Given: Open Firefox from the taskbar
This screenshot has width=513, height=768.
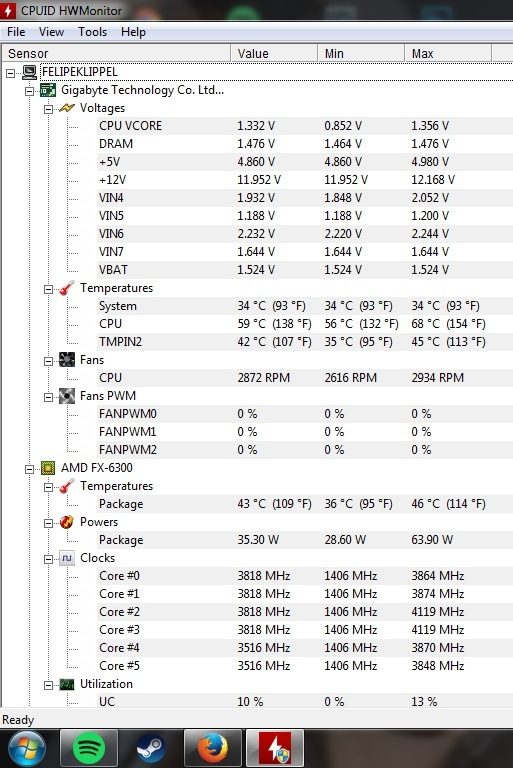Looking at the screenshot, I should pos(213,748).
